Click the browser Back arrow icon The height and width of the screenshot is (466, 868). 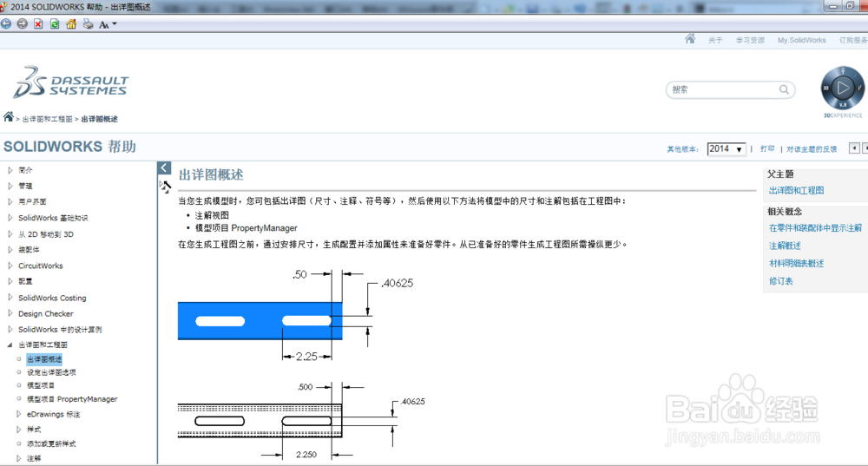tap(5, 23)
